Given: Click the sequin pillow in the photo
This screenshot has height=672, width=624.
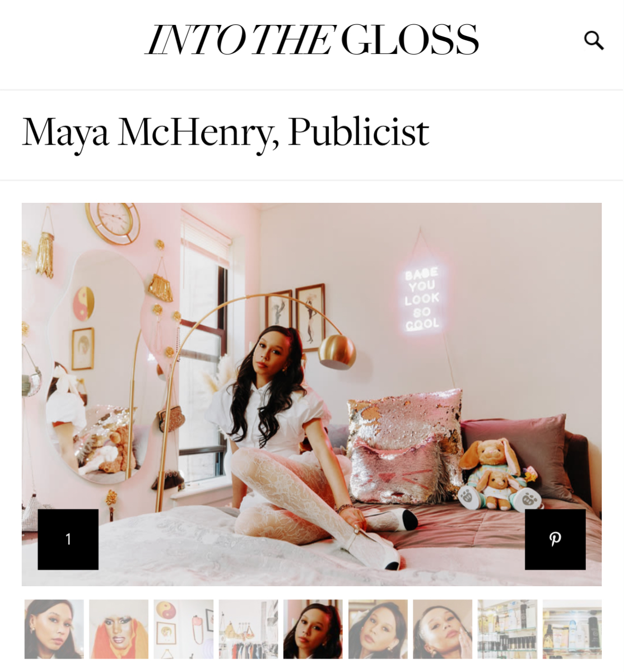Looking at the screenshot, I should tap(405, 445).
